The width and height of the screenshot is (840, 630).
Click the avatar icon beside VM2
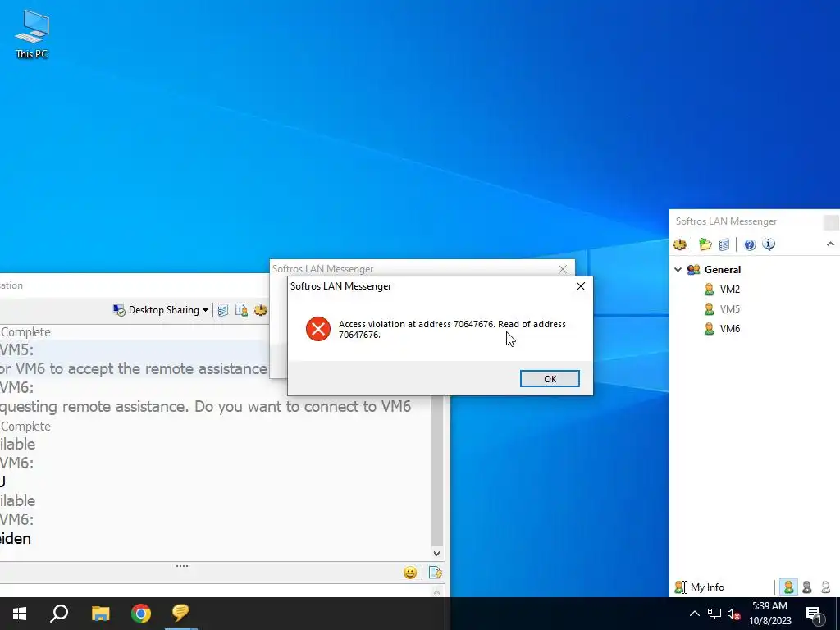tap(710, 290)
